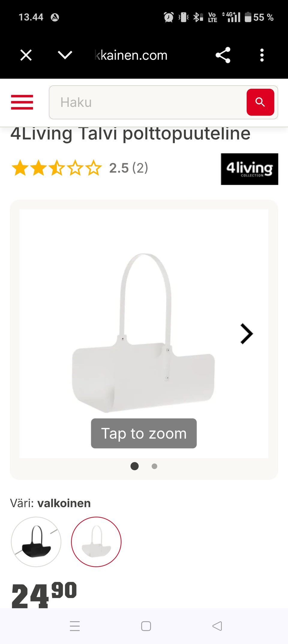Go to Android home button
The height and width of the screenshot is (644, 288).
pyautogui.click(x=146, y=626)
